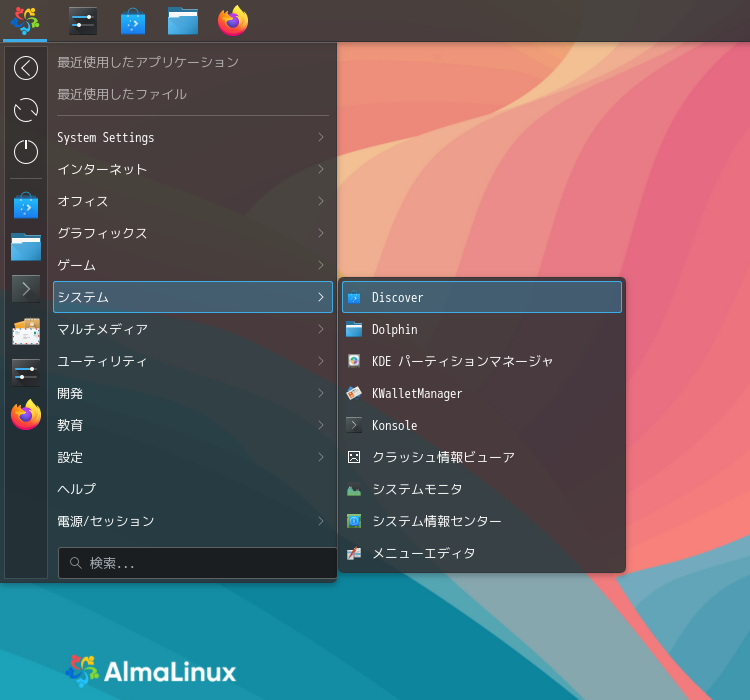
Task: Open settings sliders favorite in launcher sidebar
Action: pyautogui.click(x=26, y=373)
